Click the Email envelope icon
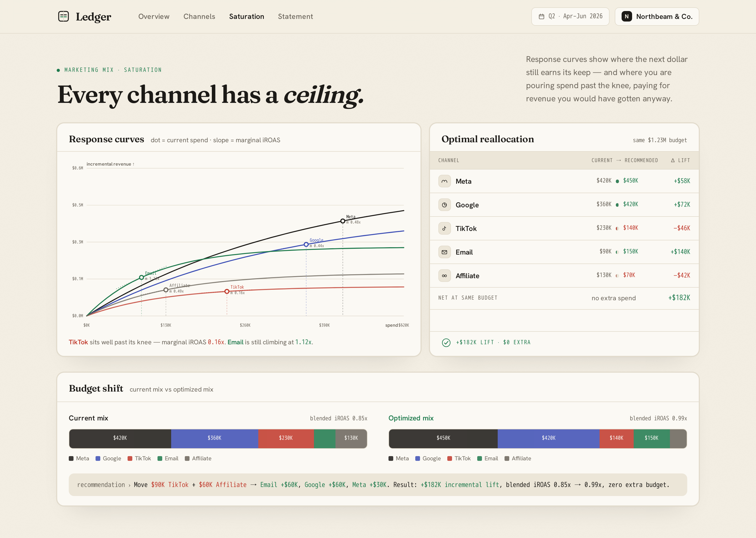This screenshot has height=538, width=756. (444, 252)
